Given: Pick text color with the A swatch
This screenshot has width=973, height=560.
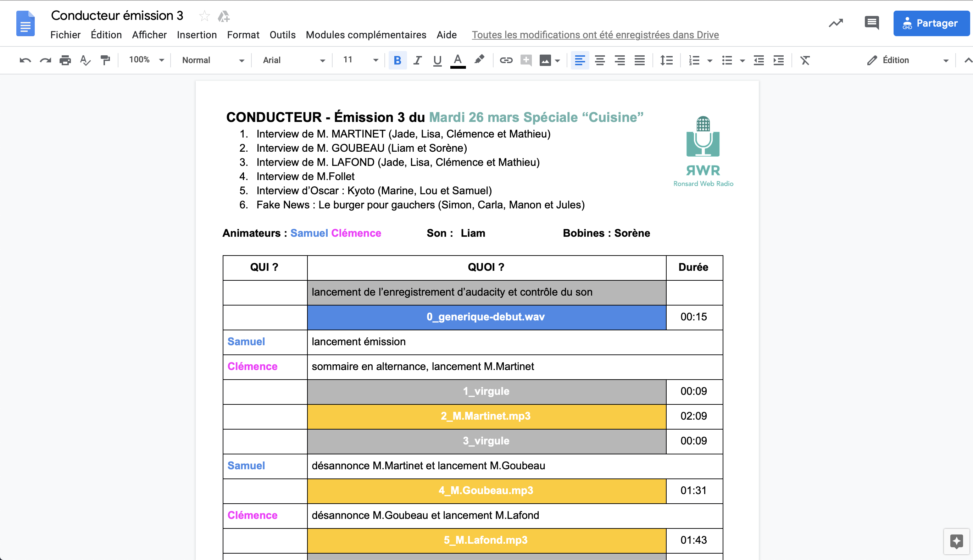Looking at the screenshot, I should (x=457, y=60).
